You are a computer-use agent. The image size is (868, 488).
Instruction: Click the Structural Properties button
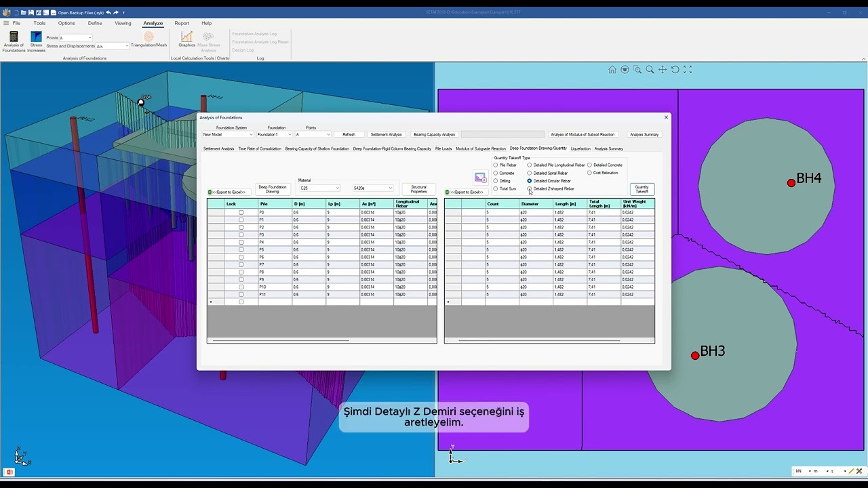[418, 189]
